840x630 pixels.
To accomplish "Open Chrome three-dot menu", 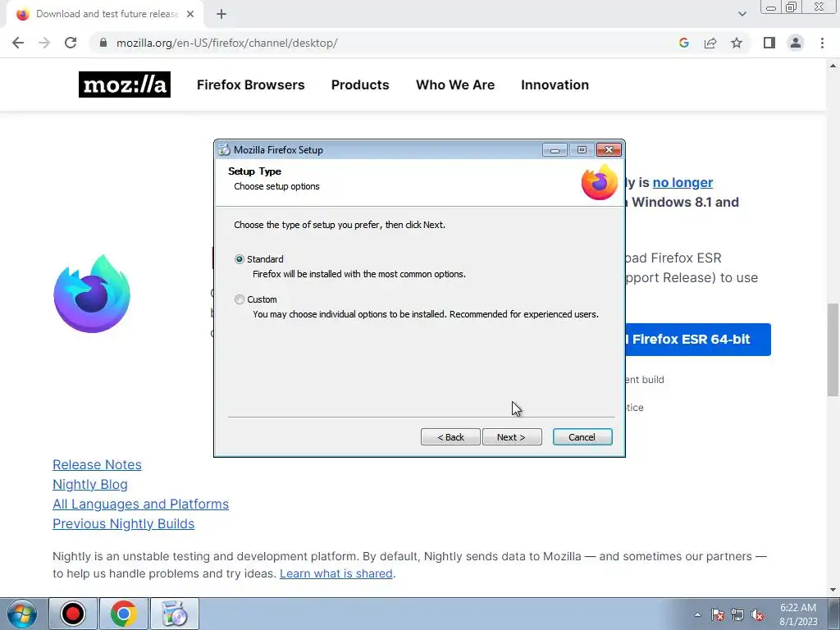I will coord(822,43).
